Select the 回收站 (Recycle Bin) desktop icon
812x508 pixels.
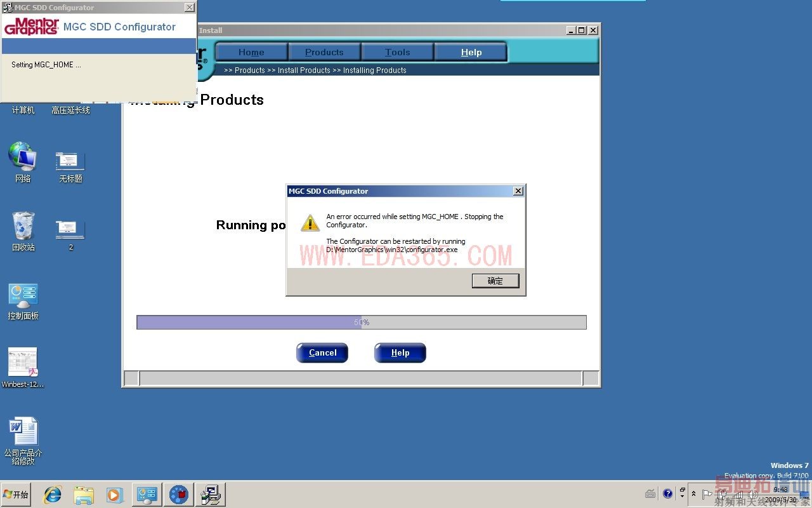pos(23,231)
